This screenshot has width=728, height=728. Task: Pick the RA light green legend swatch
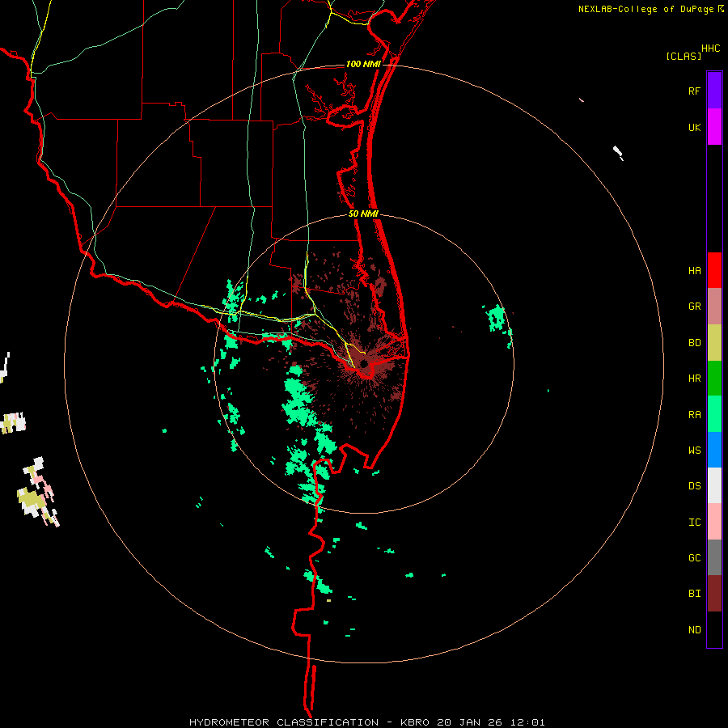pyautogui.click(x=714, y=413)
